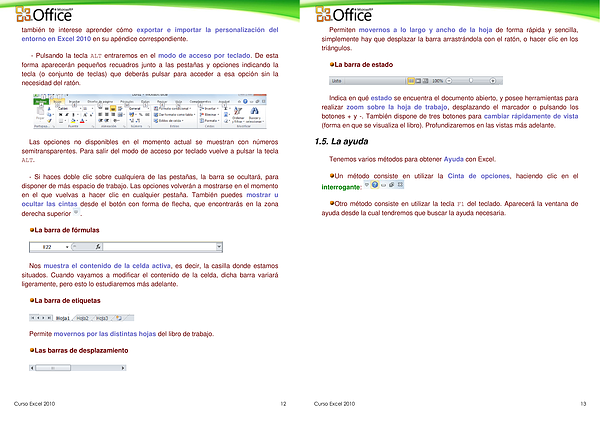Viewport: 600px width, 424px height.
Task: Click the green 'interrogante' link
Action: (341, 187)
